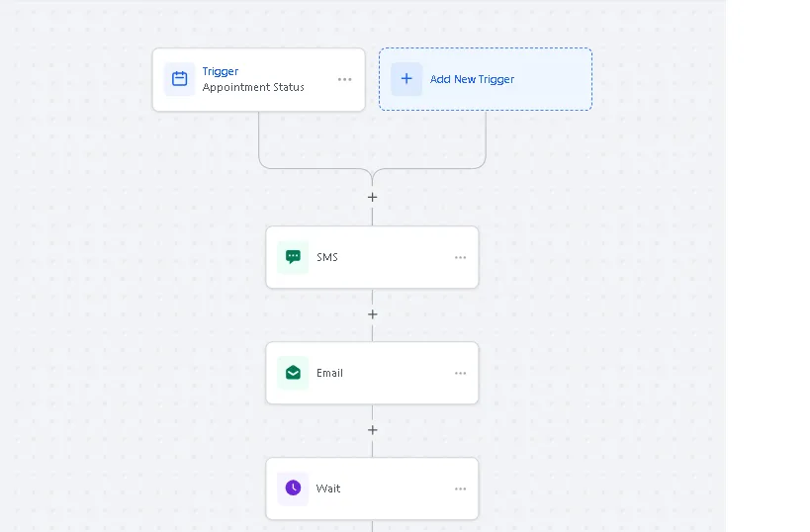This screenshot has height=532, width=810.
Task: Insert a step between SMS and Email
Action: click(373, 314)
